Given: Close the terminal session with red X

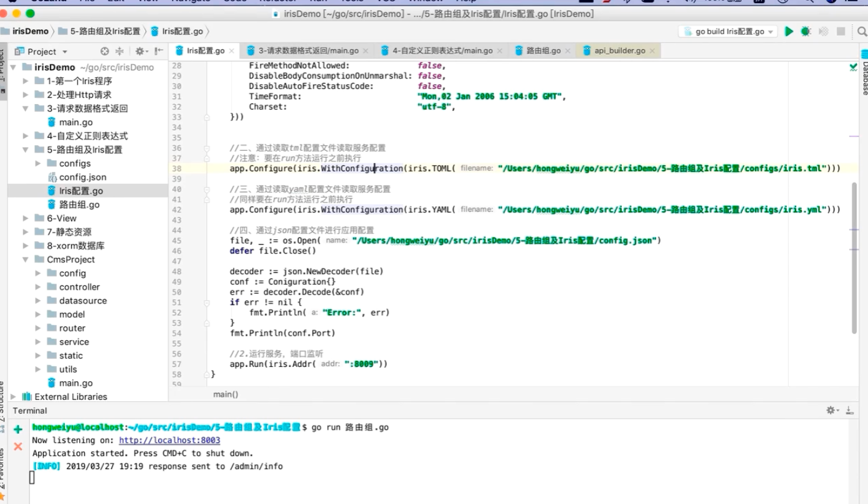Looking at the screenshot, I should [18, 446].
